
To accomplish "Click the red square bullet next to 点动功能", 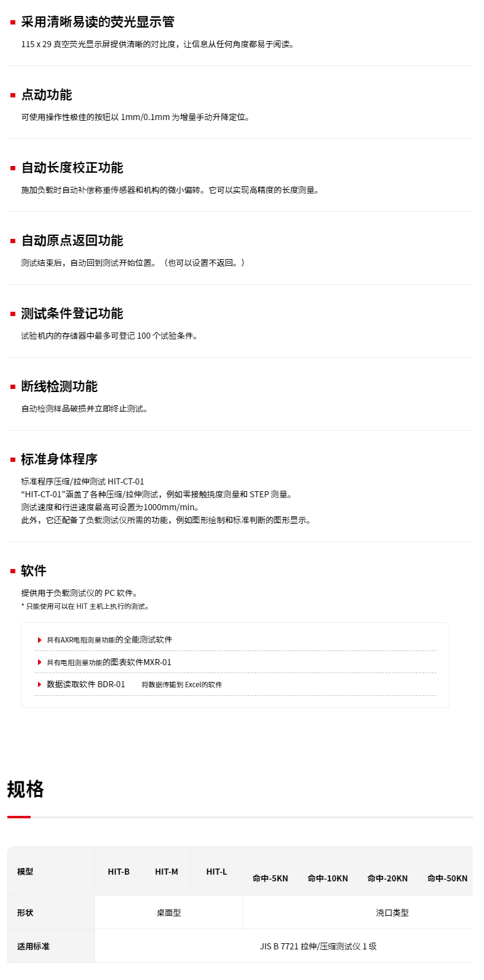I will tap(13, 96).
